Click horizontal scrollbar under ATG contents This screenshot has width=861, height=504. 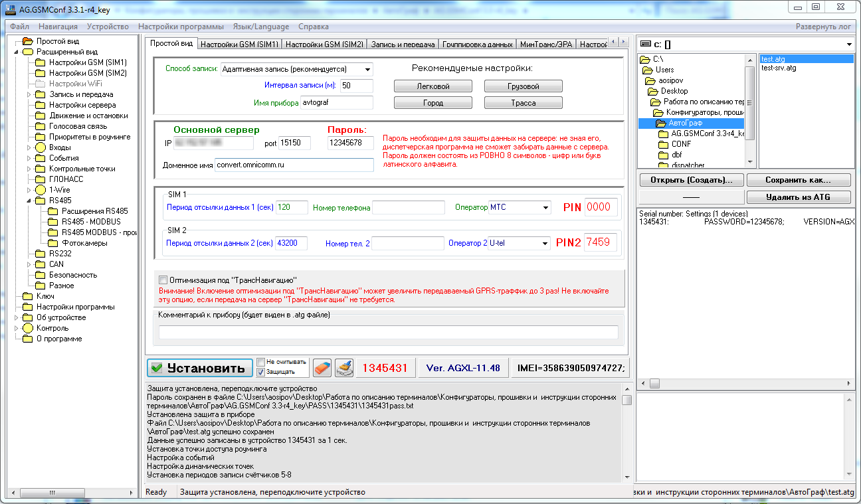pyautogui.click(x=746, y=384)
